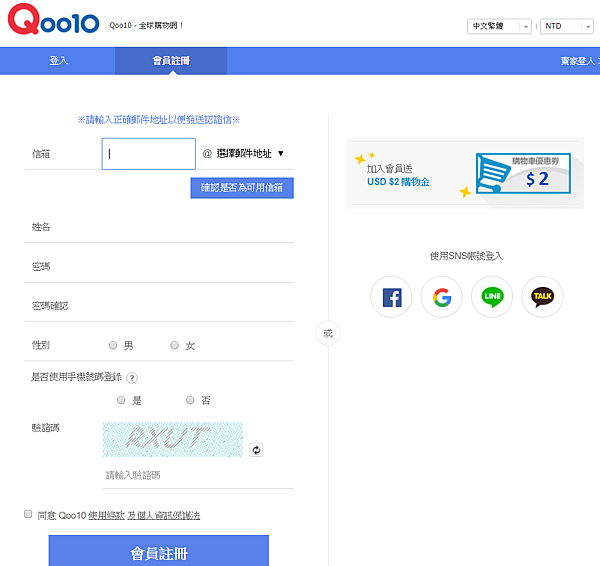Sign in with LINE icon
Viewport: 600px width, 566px height.
pyautogui.click(x=492, y=297)
